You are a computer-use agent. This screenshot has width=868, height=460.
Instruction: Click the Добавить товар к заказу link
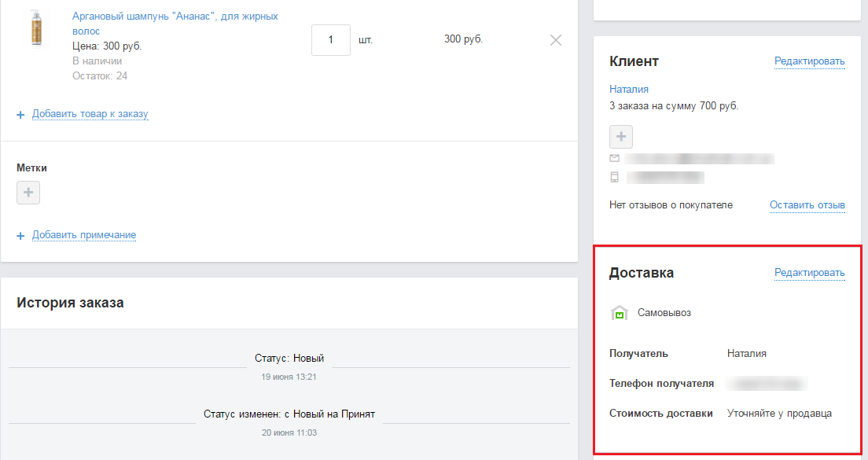click(90, 114)
